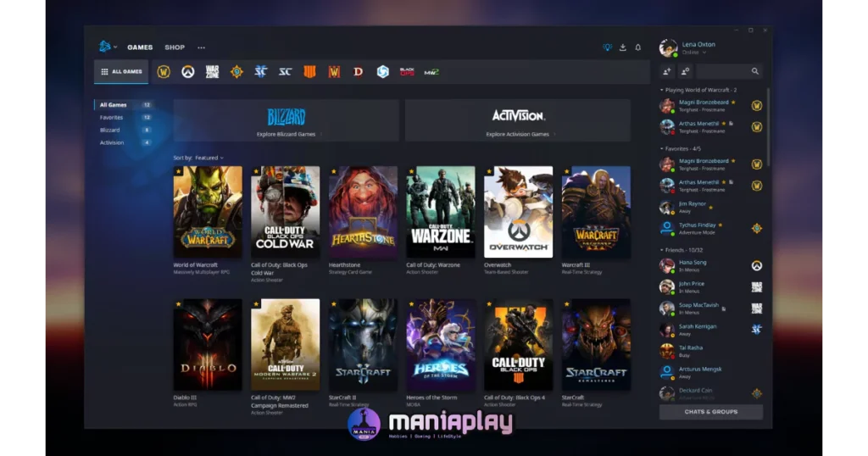The height and width of the screenshot is (456, 868).
Task: Click the lightbulb what's new icon
Action: (x=607, y=47)
